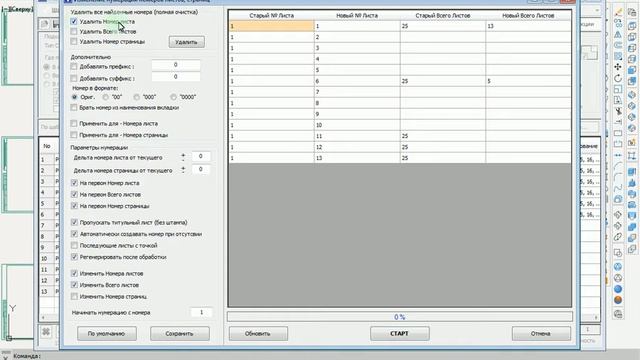Image resolution: width=640 pixels, height=360 pixels.
Task: Check Удалить Всего листов
Action: 74,31
